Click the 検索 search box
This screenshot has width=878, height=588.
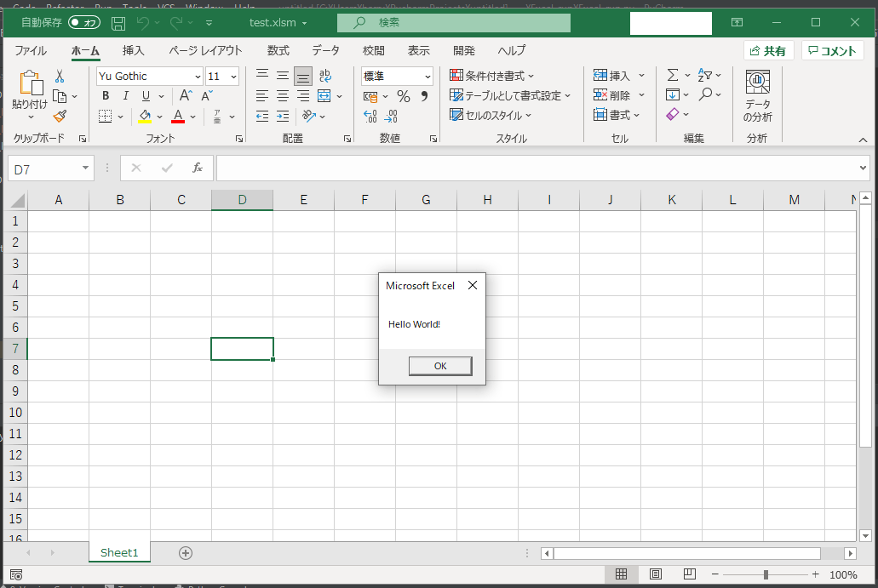pyautogui.click(x=454, y=22)
